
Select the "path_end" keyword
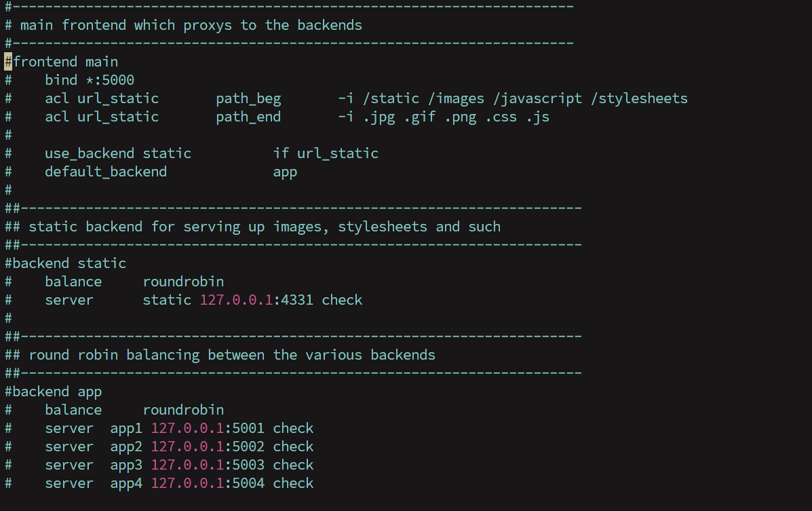click(x=248, y=116)
